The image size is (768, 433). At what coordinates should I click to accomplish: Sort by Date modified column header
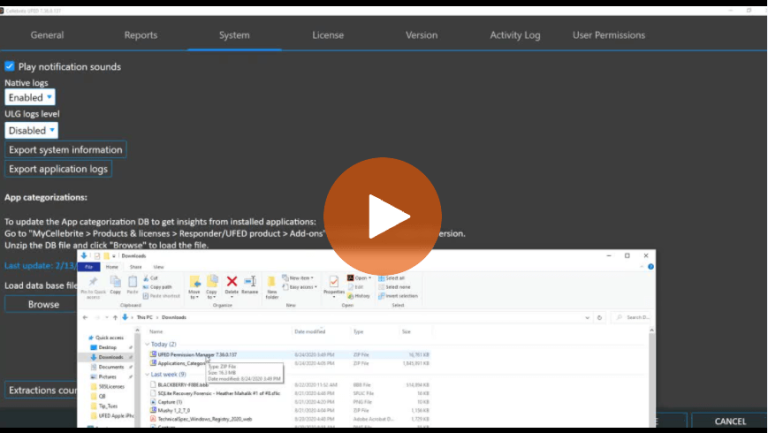click(310, 332)
